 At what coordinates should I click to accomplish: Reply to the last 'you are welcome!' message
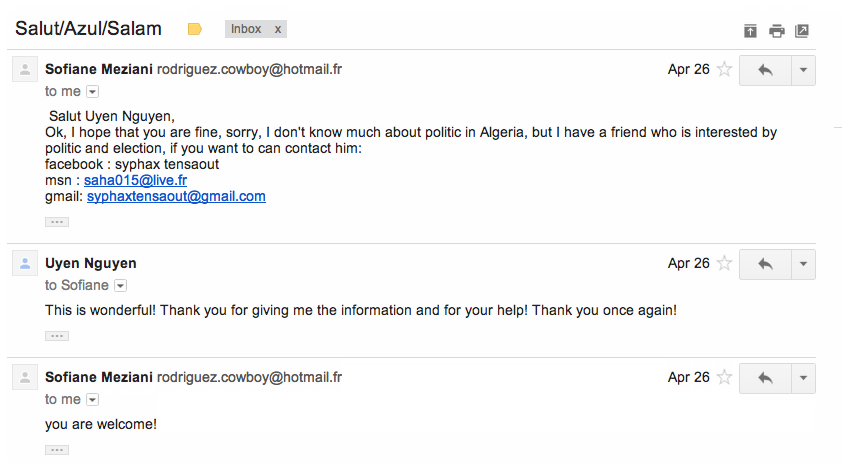(765, 378)
